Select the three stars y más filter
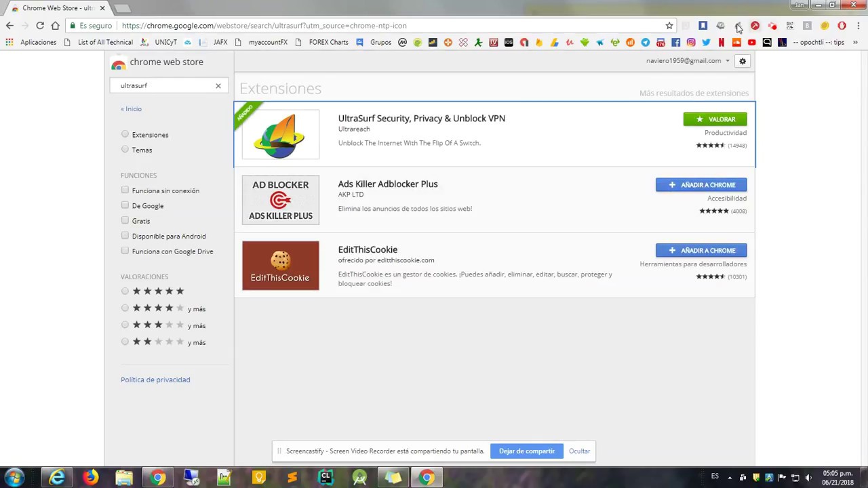The height and width of the screenshot is (488, 868). 125,325
